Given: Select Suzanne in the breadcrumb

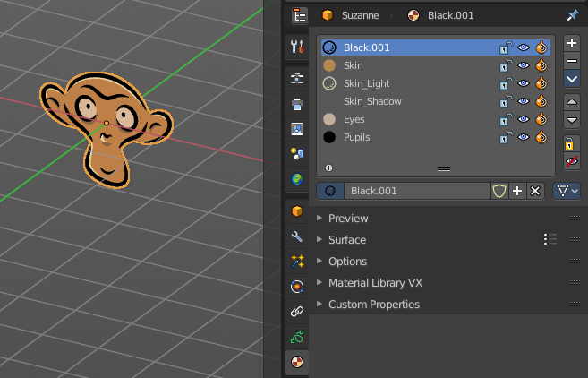Looking at the screenshot, I should [x=360, y=15].
